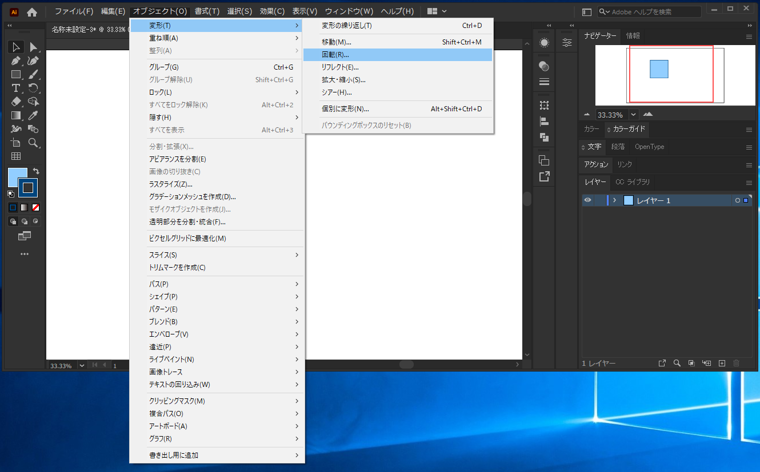Open ファイル(F) menu
Image resolution: width=760 pixels, height=472 pixels.
[x=74, y=11]
